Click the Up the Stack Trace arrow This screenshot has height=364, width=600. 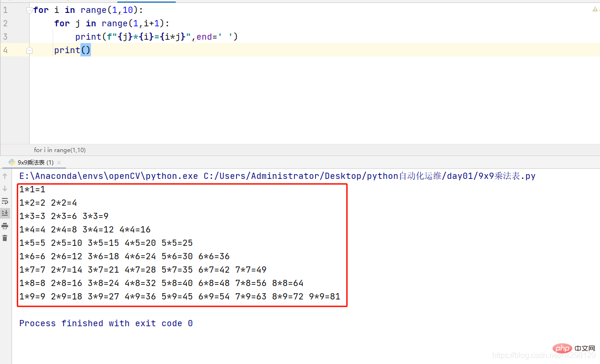coord(5,176)
